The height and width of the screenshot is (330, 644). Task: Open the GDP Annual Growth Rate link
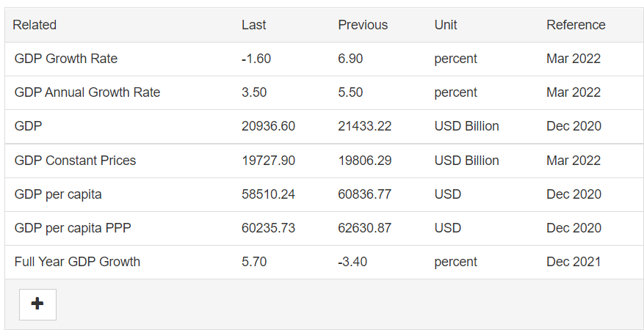pos(87,92)
